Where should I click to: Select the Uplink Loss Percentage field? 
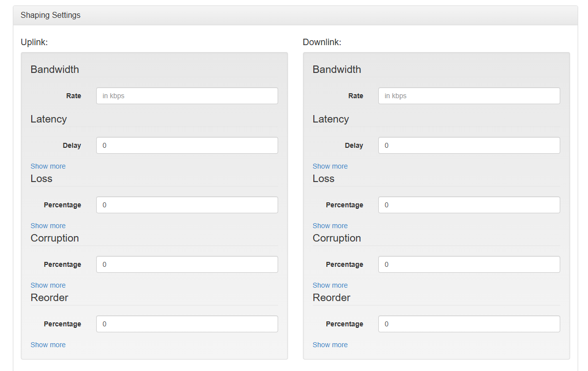tap(187, 205)
